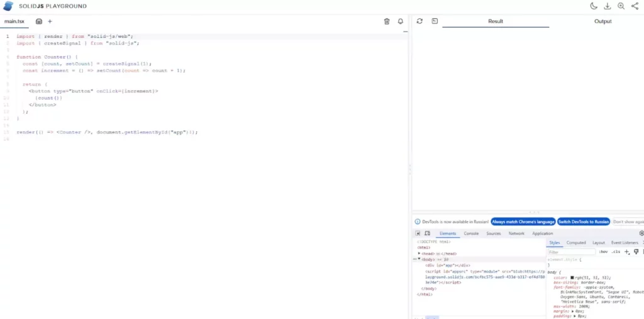Select the main.tsx file tab
644x319 pixels.
pyautogui.click(x=14, y=21)
